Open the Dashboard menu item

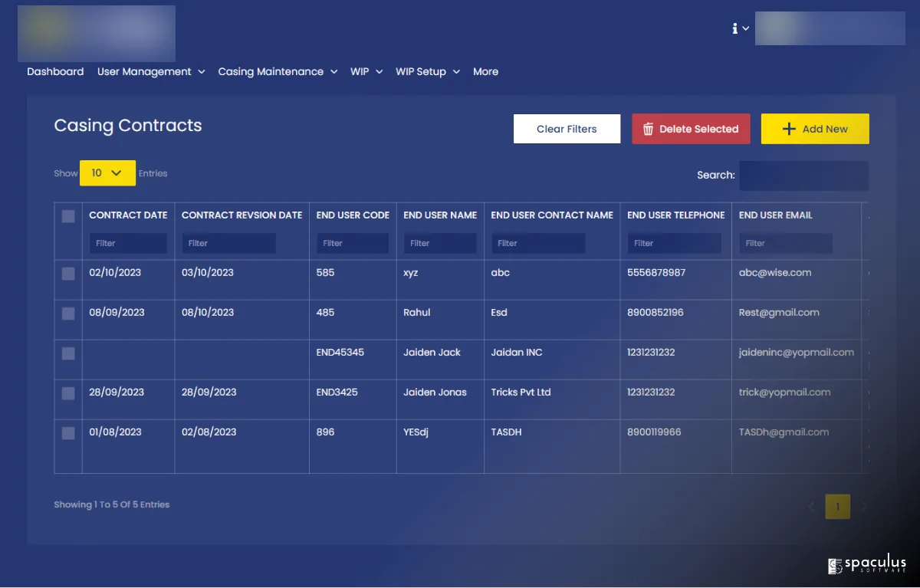coord(55,71)
